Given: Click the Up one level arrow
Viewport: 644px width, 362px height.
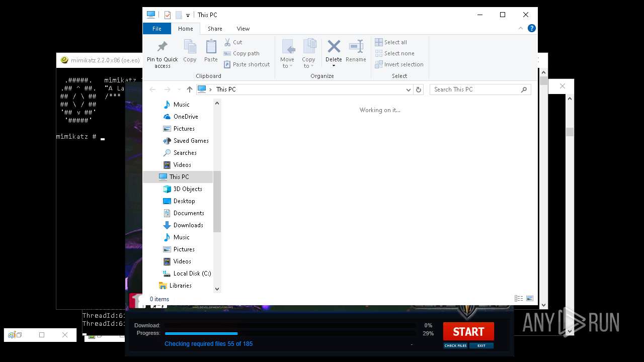Looking at the screenshot, I should click(x=189, y=89).
